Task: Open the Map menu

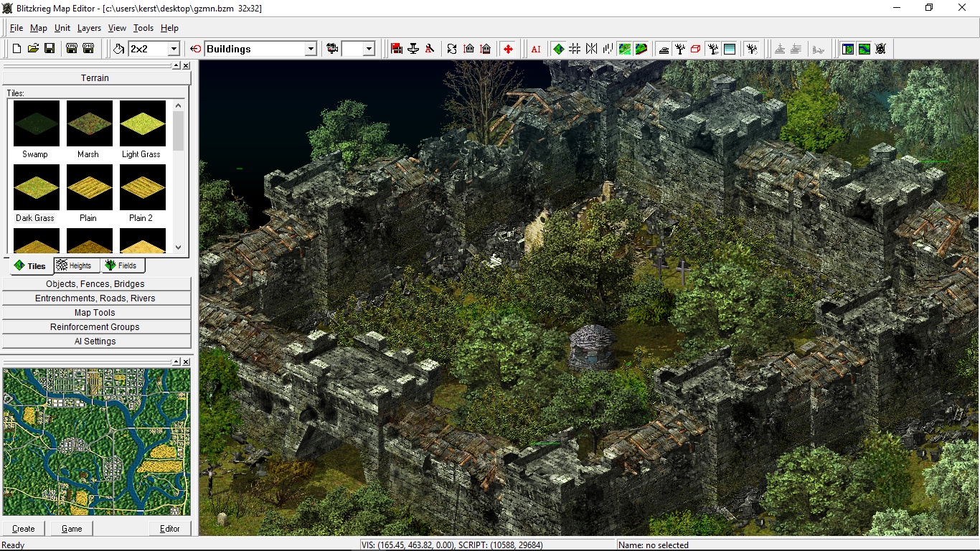Action: click(39, 28)
